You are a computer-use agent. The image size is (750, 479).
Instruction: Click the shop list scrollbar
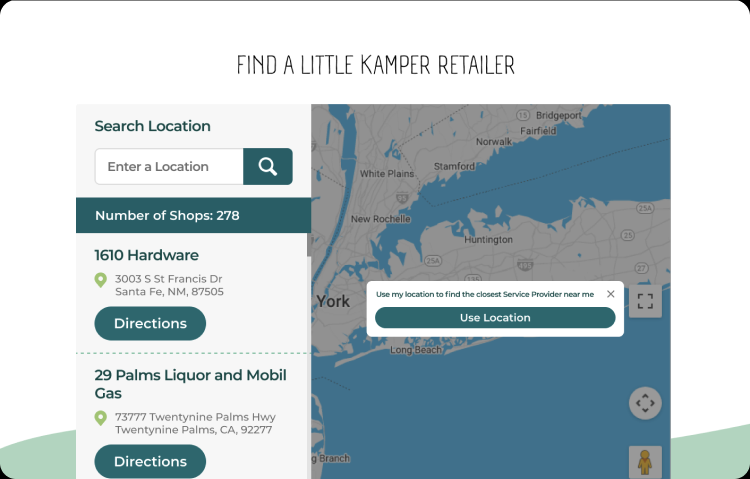(x=309, y=245)
